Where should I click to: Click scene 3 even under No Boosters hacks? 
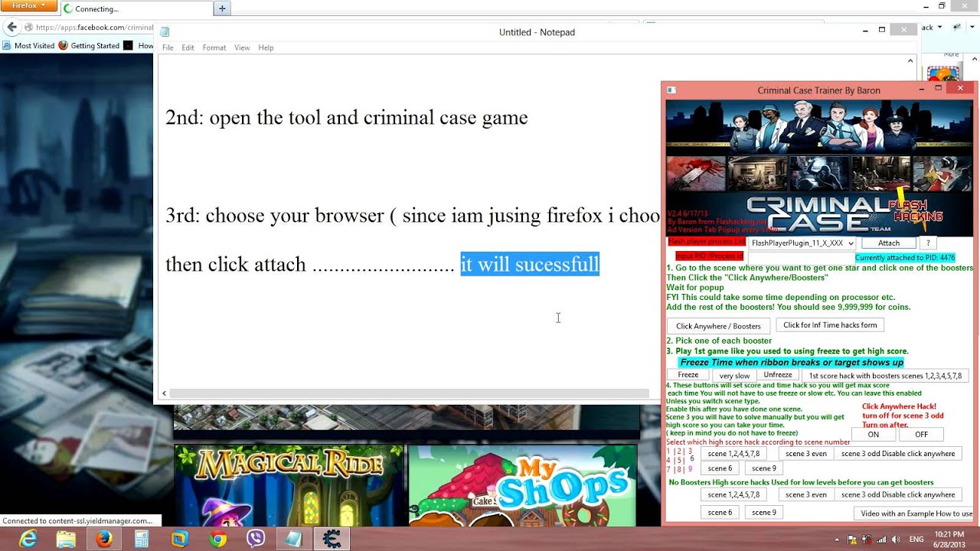tap(806, 494)
